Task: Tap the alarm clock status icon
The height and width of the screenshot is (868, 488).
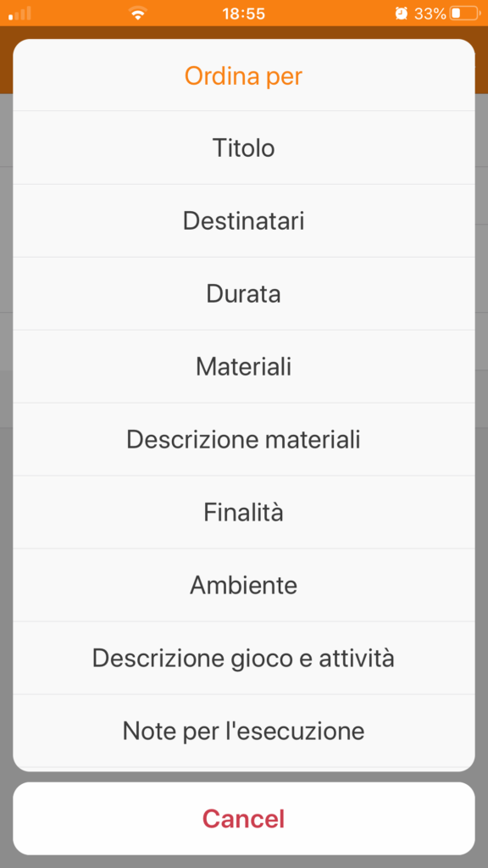Action: 402,14
